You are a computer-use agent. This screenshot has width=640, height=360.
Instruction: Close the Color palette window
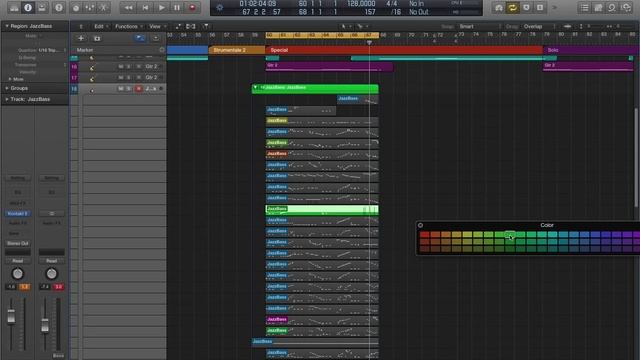pyautogui.click(x=420, y=225)
